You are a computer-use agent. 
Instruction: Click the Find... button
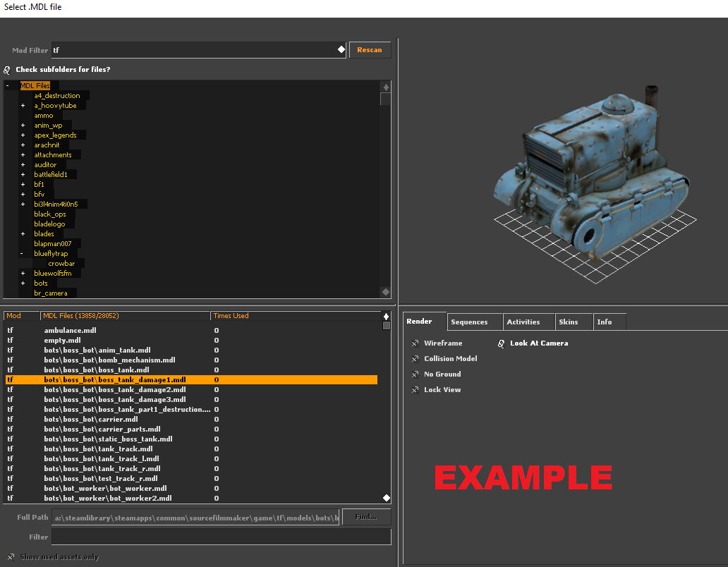click(x=366, y=517)
